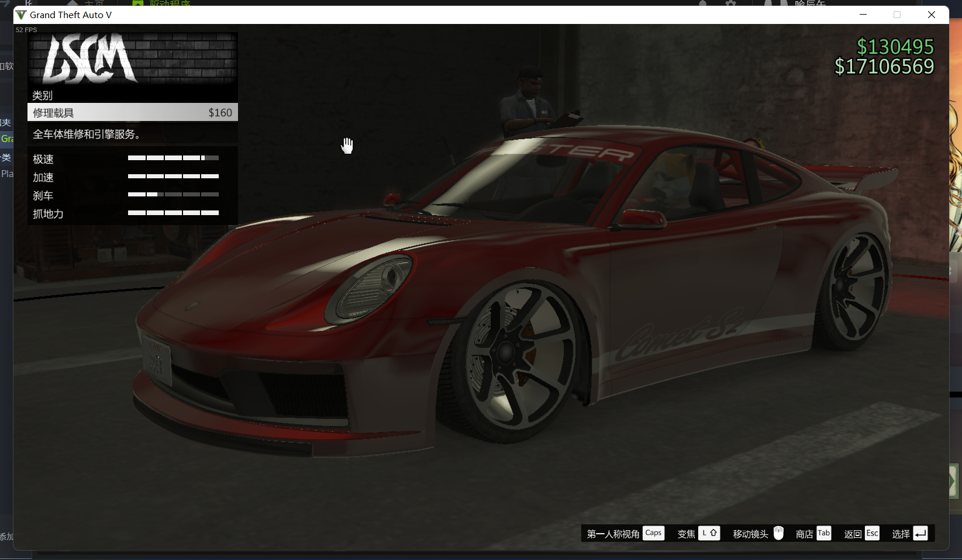Click the Caps key icon for first-person view
Image resolution: width=962 pixels, height=560 pixels.
653,533
